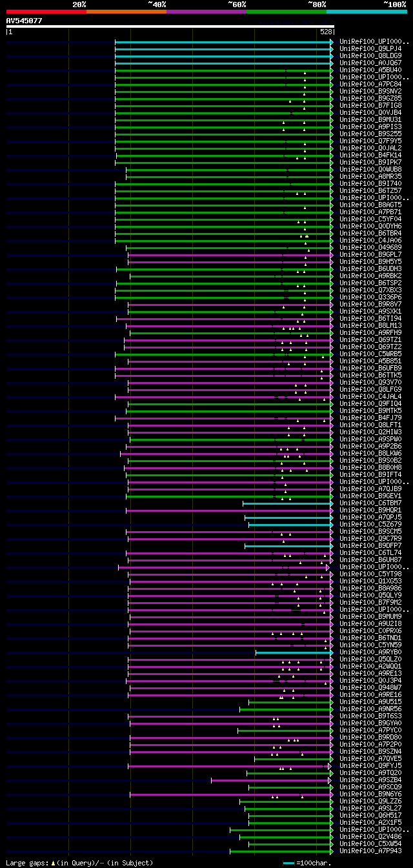This screenshot has height=868, width=413.
Task: Click the cyan alignment bar for A7QPJ5
Action: point(289,517)
